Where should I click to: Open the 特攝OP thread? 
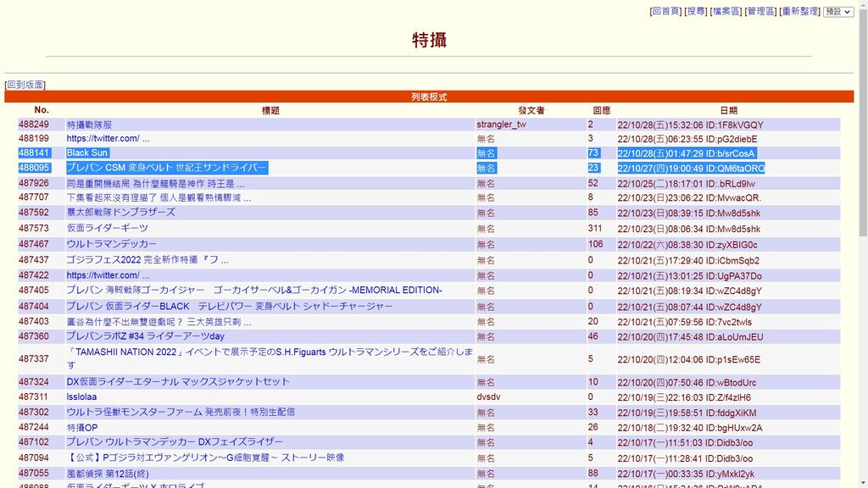(82, 428)
